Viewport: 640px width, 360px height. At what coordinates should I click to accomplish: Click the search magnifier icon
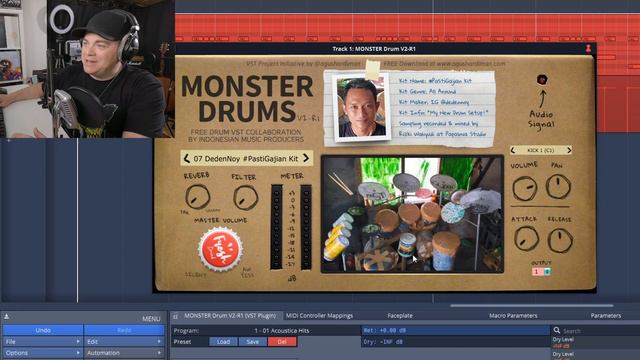click(557, 330)
